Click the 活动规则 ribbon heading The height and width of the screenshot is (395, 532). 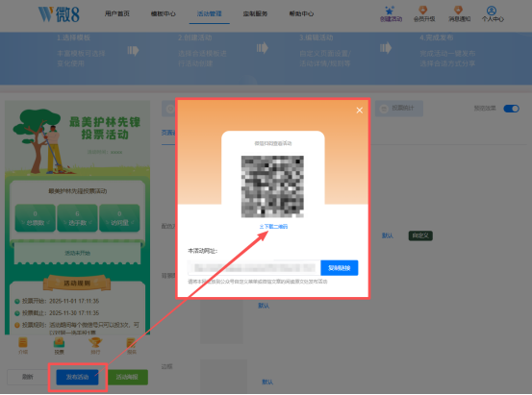pos(77,284)
